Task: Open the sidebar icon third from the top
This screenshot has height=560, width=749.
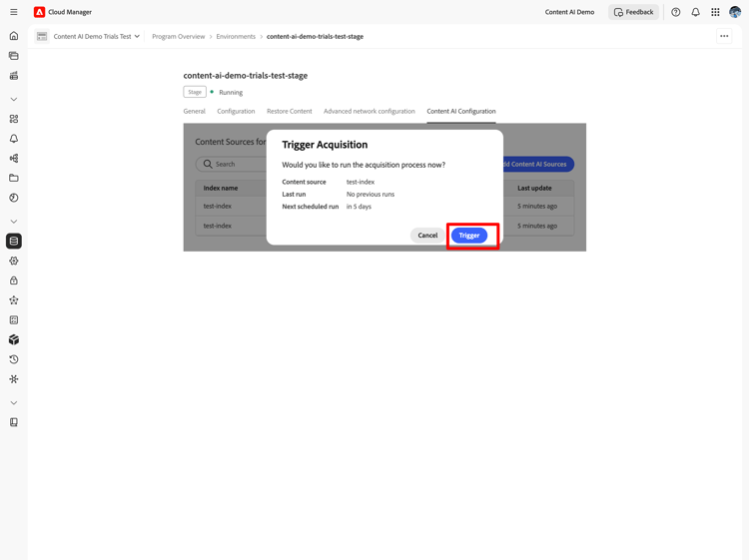Action: click(x=14, y=76)
